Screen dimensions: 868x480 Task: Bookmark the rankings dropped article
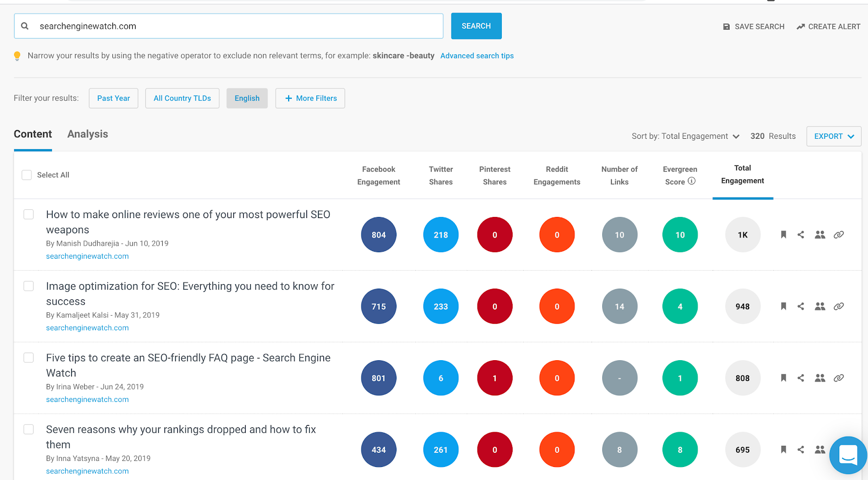(783, 450)
